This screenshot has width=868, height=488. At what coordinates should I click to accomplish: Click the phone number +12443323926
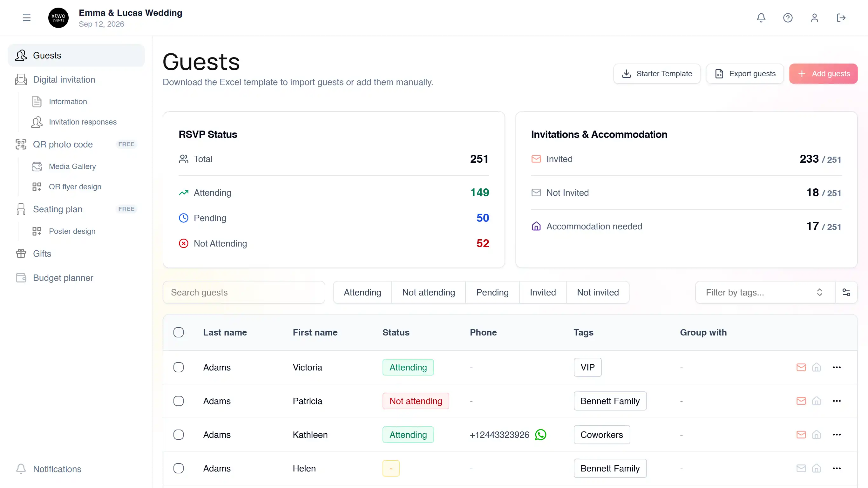point(499,434)
